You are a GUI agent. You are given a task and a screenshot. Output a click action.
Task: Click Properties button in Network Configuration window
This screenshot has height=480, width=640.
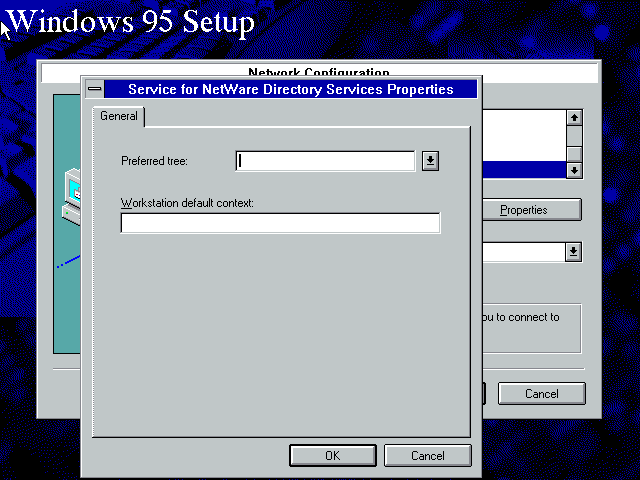point(531,210)
